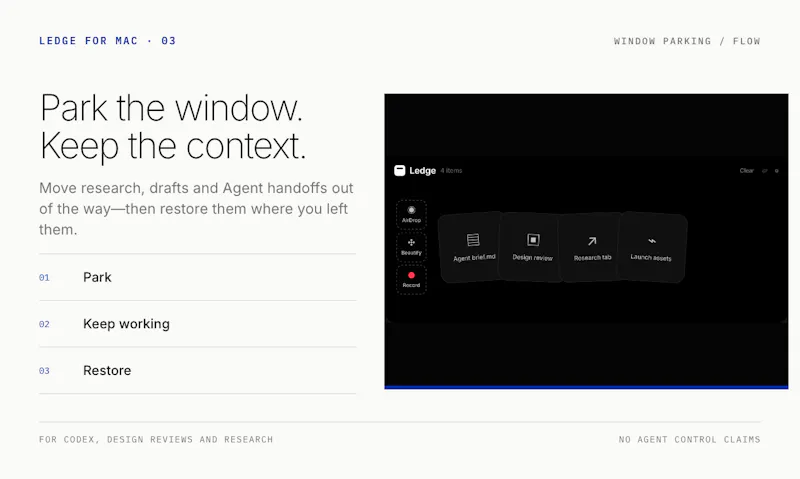Open the Ledge settings gear icon
The height and width of the screenshot is (479, 800).
point(777,171)
